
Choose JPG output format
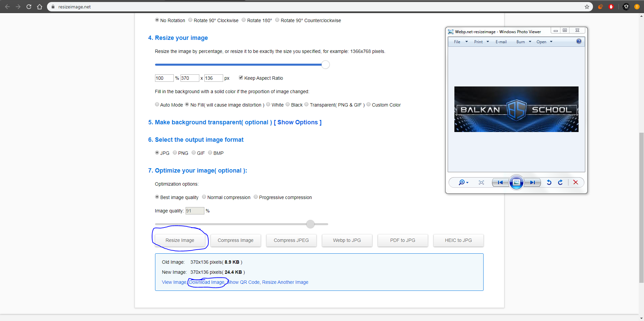tap(157, 153)
